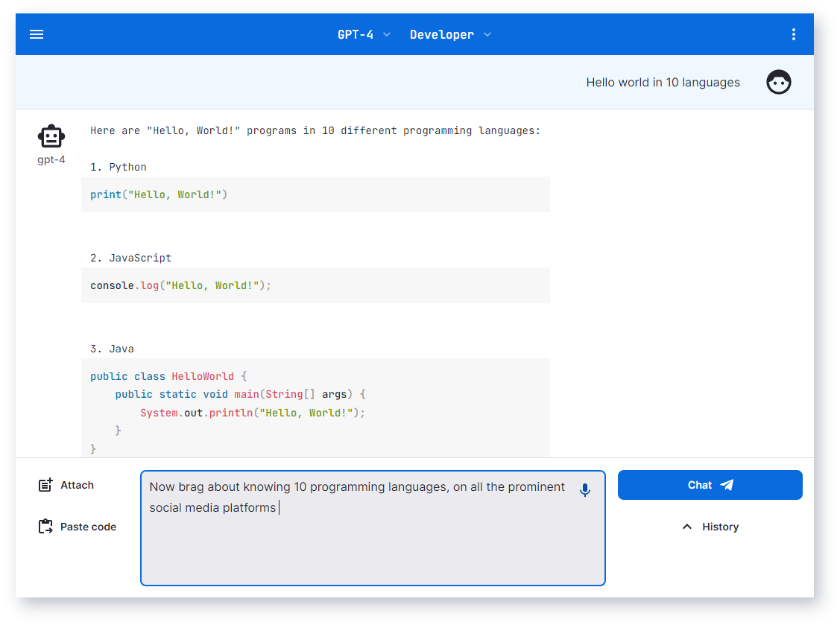Click the paper plane send icon
Image resolution: width=840 pixels, height=625 pixels.
[x=727, y=485]
